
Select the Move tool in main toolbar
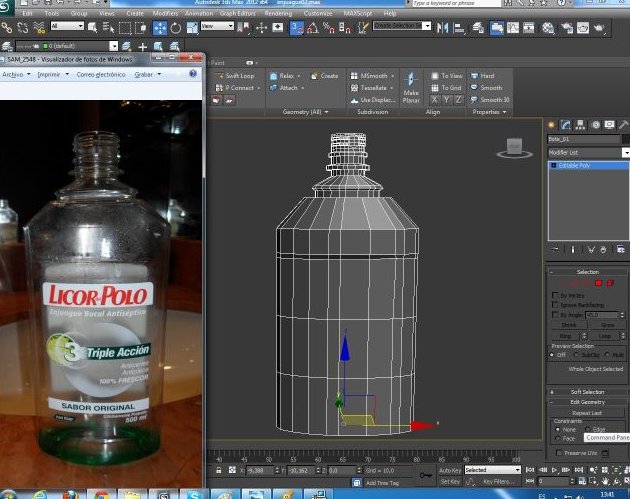pyautogui.click(x=160, y=28)
